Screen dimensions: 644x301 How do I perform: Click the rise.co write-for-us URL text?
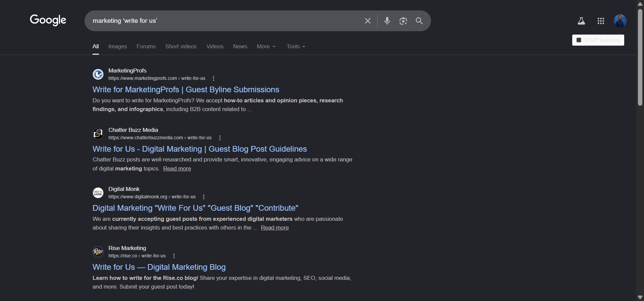click(137, 256)
